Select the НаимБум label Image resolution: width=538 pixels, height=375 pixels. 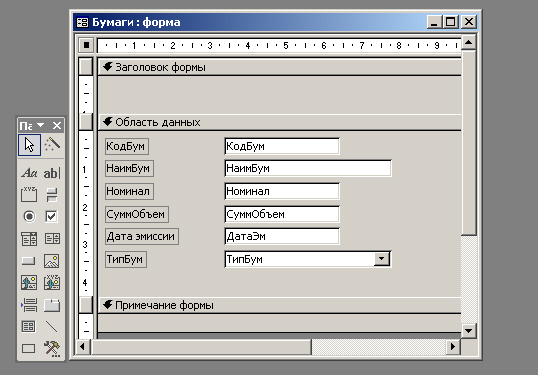point(129,168)
